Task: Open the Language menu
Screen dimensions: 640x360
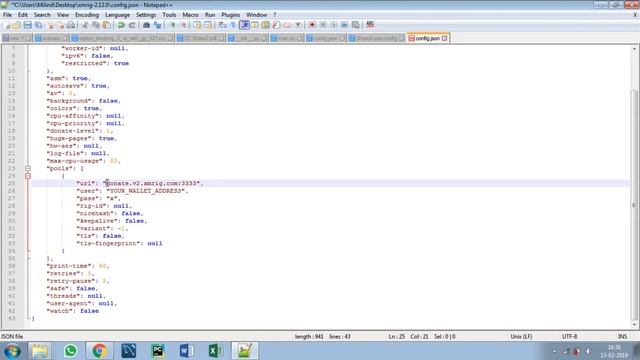Action: click(117, 15)
